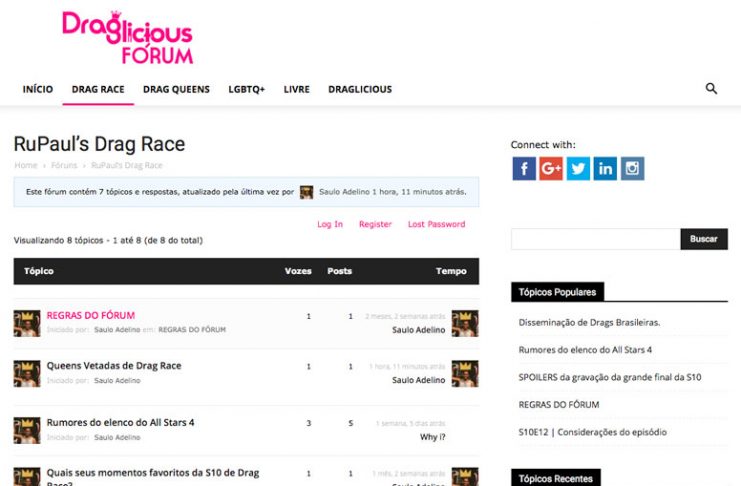Image resolution: width=741 pixels, height=486 pixels.
Task: Click voices count 3 in Rumores row
Action: click(309, 423)
